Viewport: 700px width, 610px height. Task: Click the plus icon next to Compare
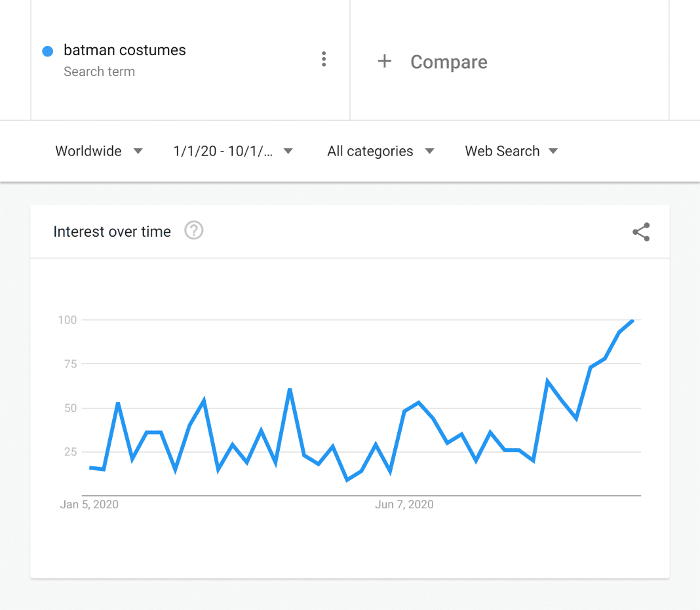pos(384,61)
